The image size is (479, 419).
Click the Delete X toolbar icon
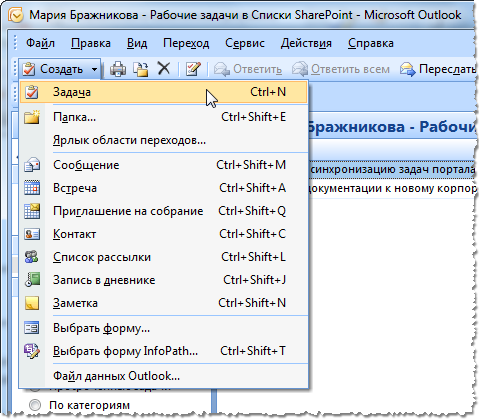pyautogui.click(x=164, y=69)
